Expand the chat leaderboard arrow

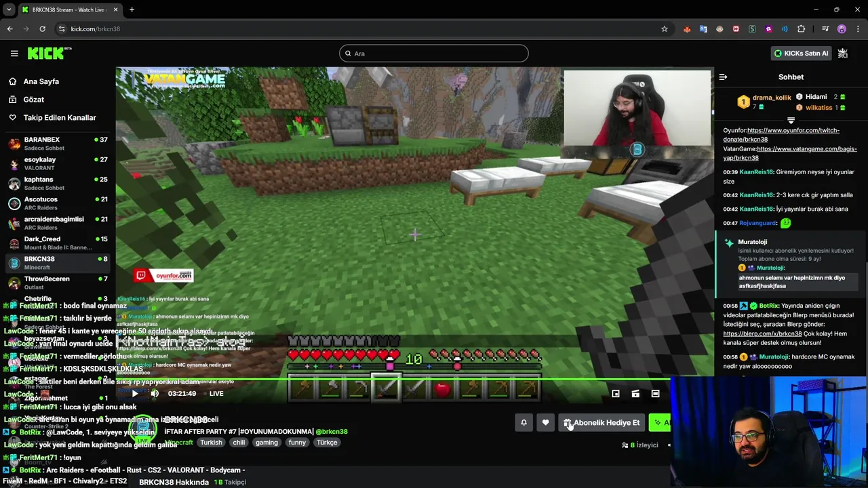[791, 120]
